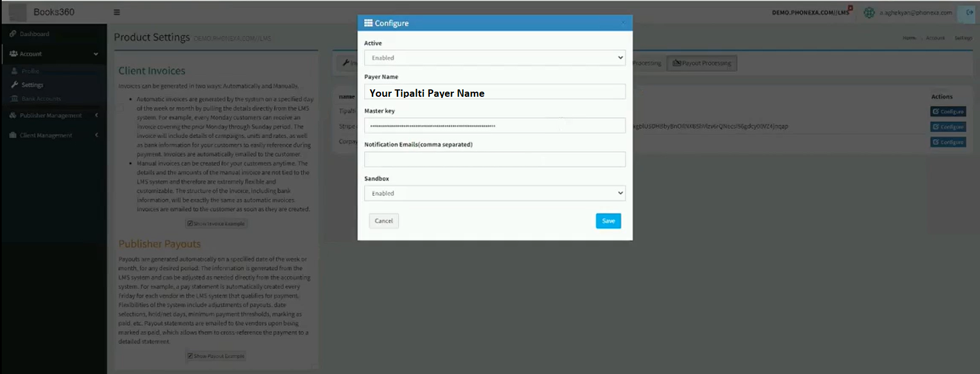Click the Bank Accounts icon in sidebar
The width and height of the screenshot is (980, 374).
(15, 99)
